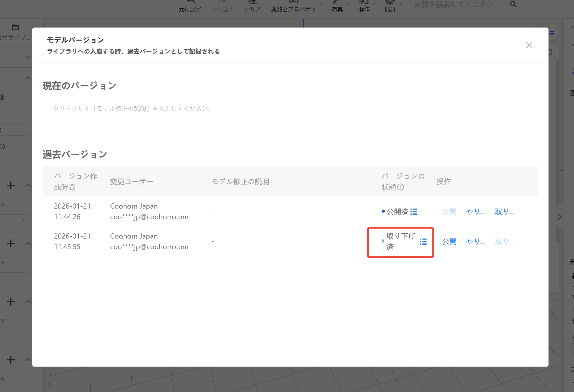Screen dimensions: 574x392
Task: Click info icon next to バージョンの状態
Action: [x=400, y=187]
